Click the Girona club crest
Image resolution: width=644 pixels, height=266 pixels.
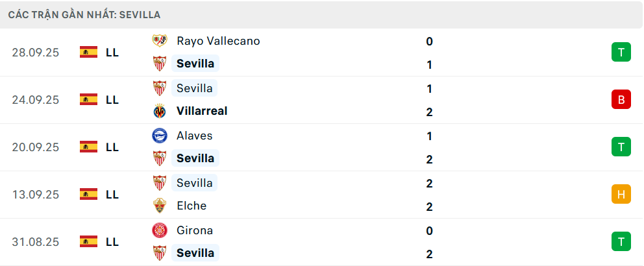(x=159, y=230)
